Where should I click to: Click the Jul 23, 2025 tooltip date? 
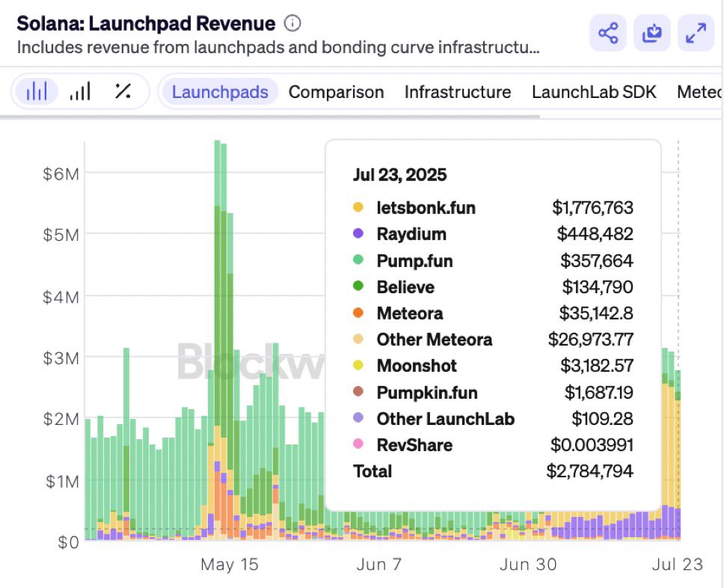click(400, 174)
